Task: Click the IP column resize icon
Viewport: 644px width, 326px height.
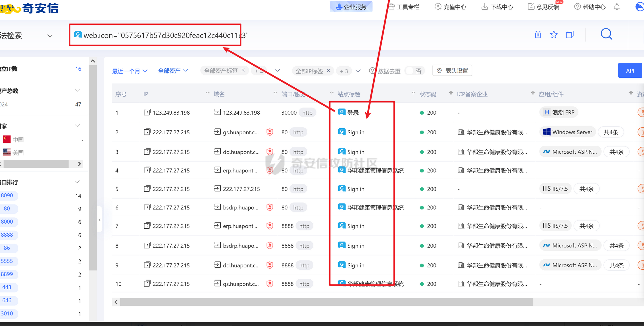Action: [x=207, y=93]
